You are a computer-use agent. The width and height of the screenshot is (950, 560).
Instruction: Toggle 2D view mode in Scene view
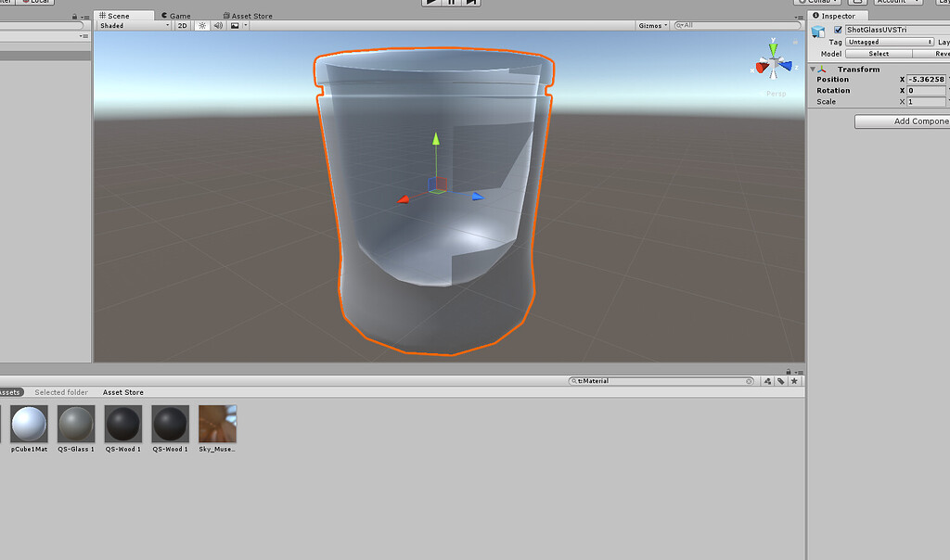(x=184, y=25)
